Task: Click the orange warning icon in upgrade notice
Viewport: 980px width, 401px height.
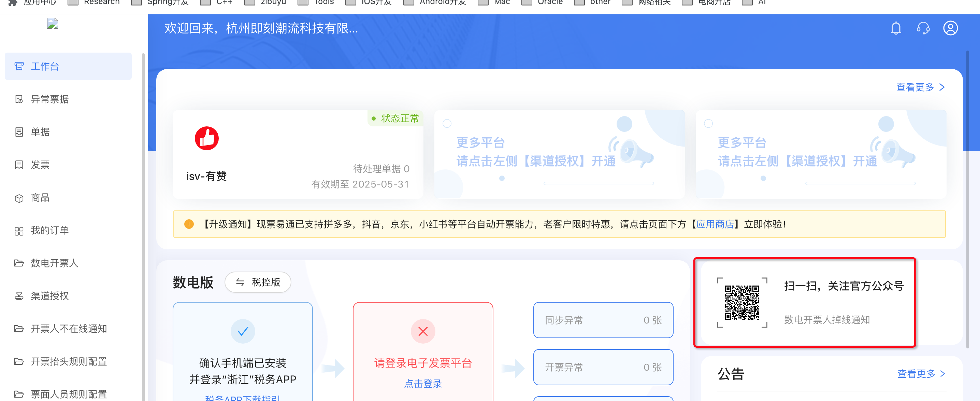Action: click(x=189, y=224)
